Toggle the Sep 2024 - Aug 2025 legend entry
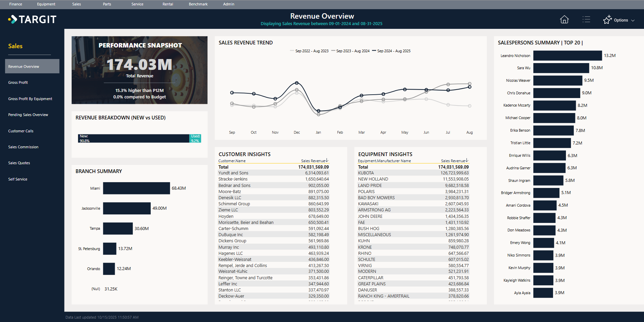Viewport: 644px width, 322px height. coord(392,51)
